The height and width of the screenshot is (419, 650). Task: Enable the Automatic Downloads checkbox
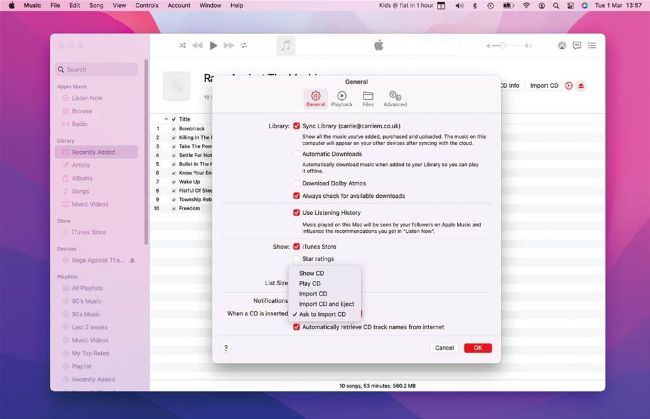(x=296, y=155)
